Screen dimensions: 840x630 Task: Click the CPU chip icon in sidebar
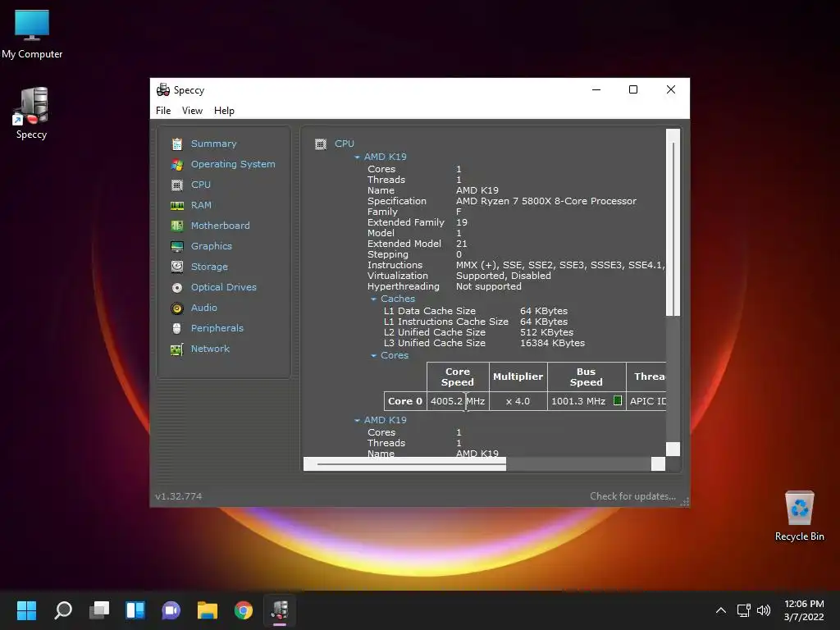click(177, 185)
